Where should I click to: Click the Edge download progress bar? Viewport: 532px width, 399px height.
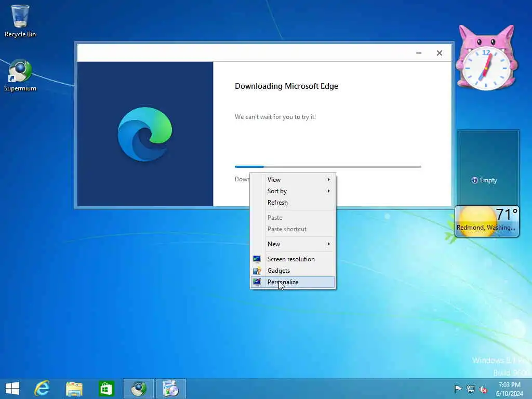click(x=328, y=167)
